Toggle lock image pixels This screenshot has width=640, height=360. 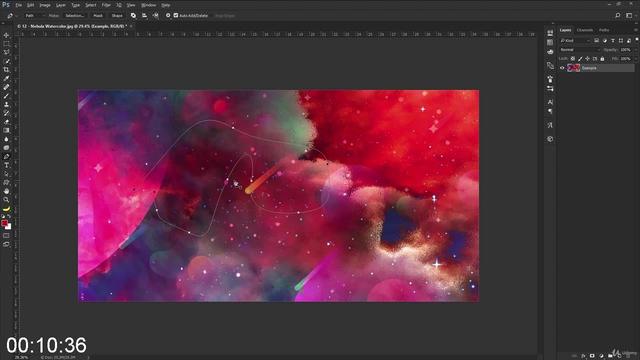click(580, 59)
